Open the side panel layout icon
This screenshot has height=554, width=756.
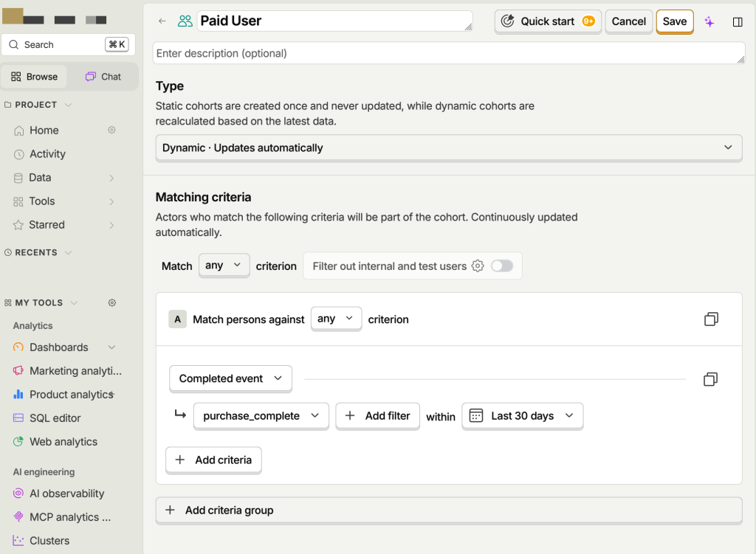tap(738, 21)
